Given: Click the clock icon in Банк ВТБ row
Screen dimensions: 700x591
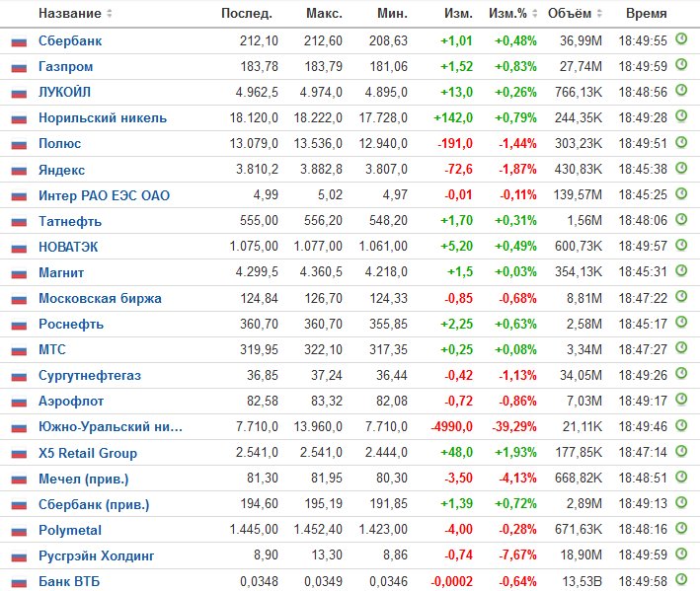Looking at the screenshot, I should pos(681,579).
